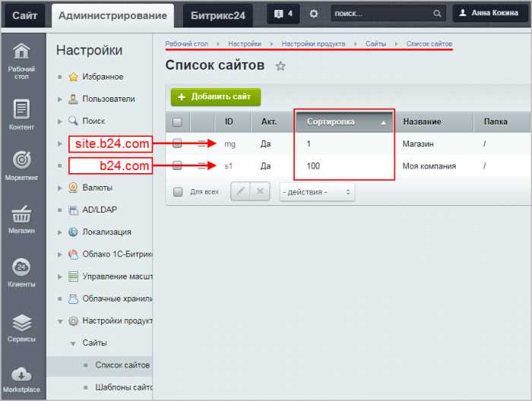
Task: Click the Пользователи user icon
Action: click(x=73, y=99)
